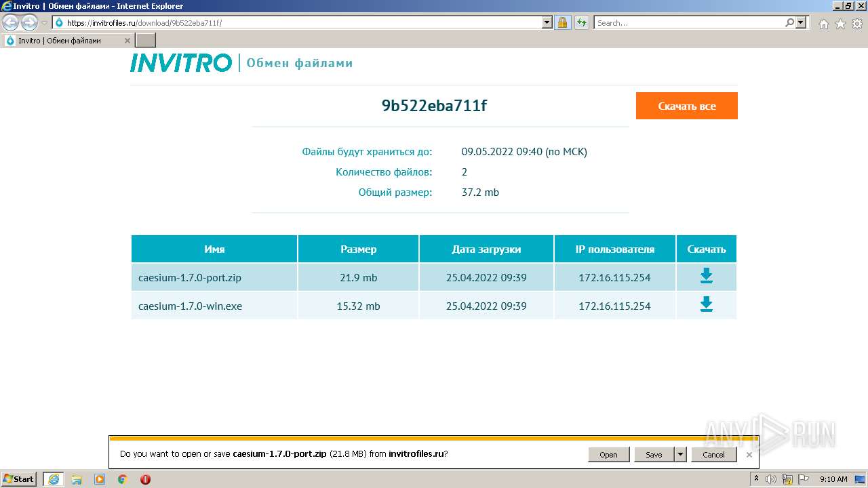This screenshot has width=868, height=488.
Task: Click the taskbar clock showing 9:10 AM
Action: (x=833, y=479)
